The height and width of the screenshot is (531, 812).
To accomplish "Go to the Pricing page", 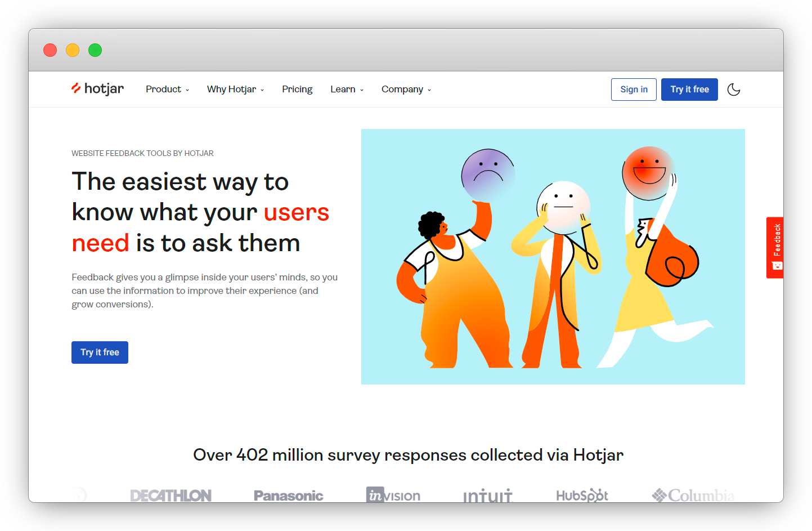I will pyautogui.click(x=297, y=90).
